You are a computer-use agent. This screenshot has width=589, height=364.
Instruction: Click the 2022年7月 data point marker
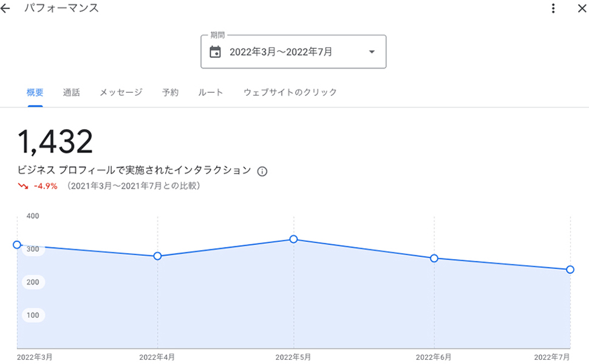point(570,269)
